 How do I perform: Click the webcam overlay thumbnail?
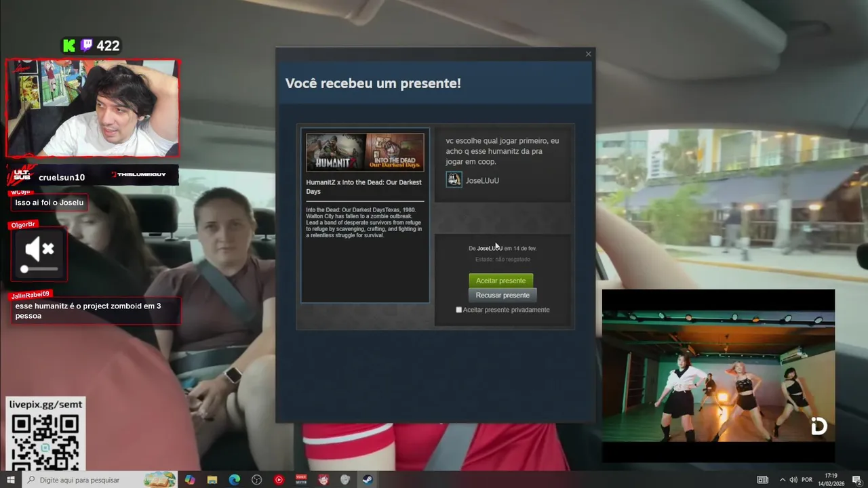(92, 108)
